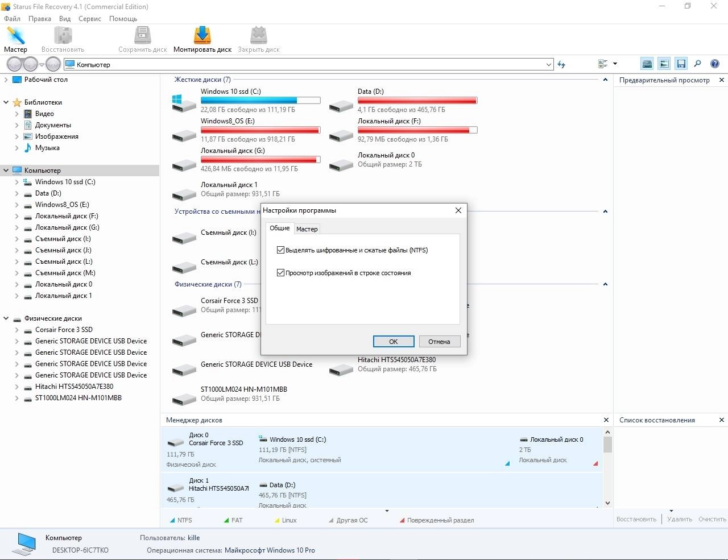Click the Менеджер дисков scrollbar down arrow
Image resolution: width=728 pixels, height=560 pixels.
pyautogui.click(x=607, y=503)
